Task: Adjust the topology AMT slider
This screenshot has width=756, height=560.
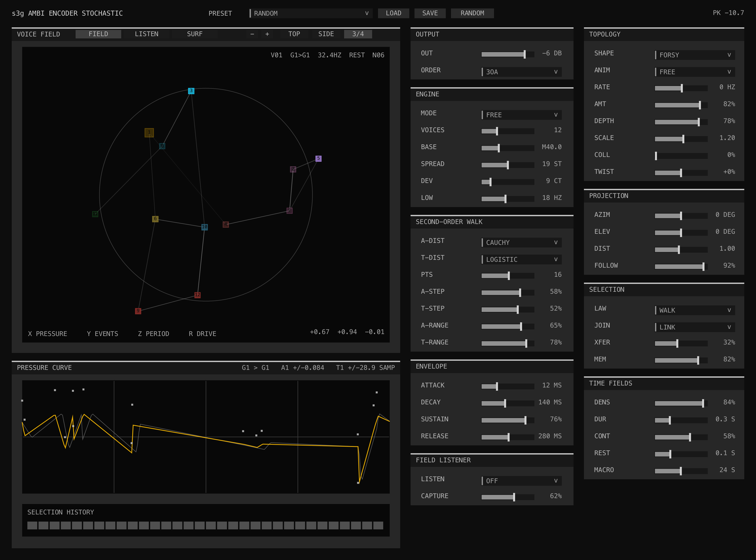Action: 681,105
